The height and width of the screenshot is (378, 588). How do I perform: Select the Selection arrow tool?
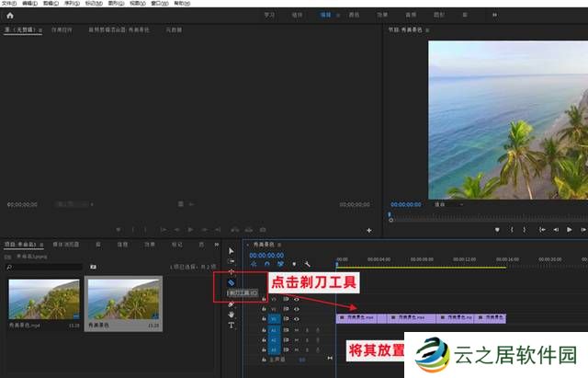tap(232, 250)
